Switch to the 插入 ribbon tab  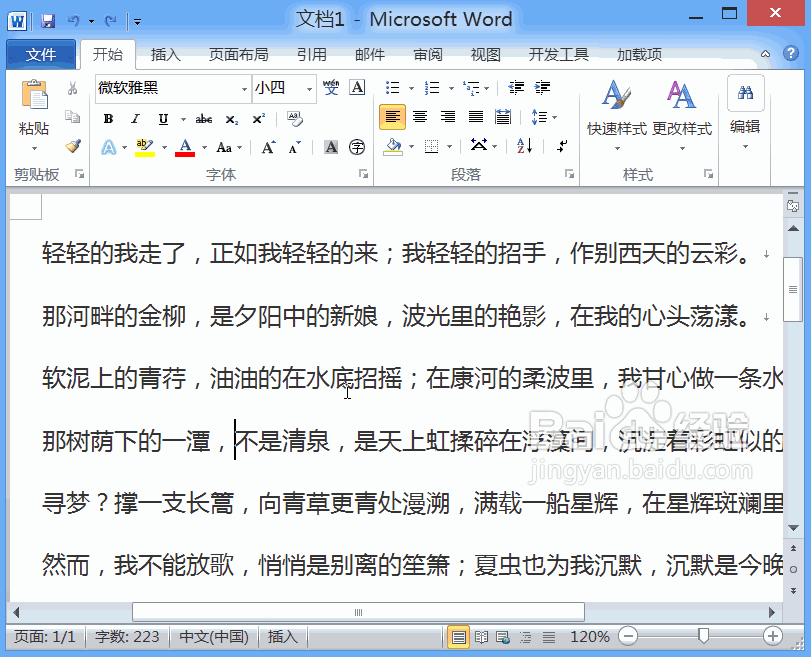164,55
